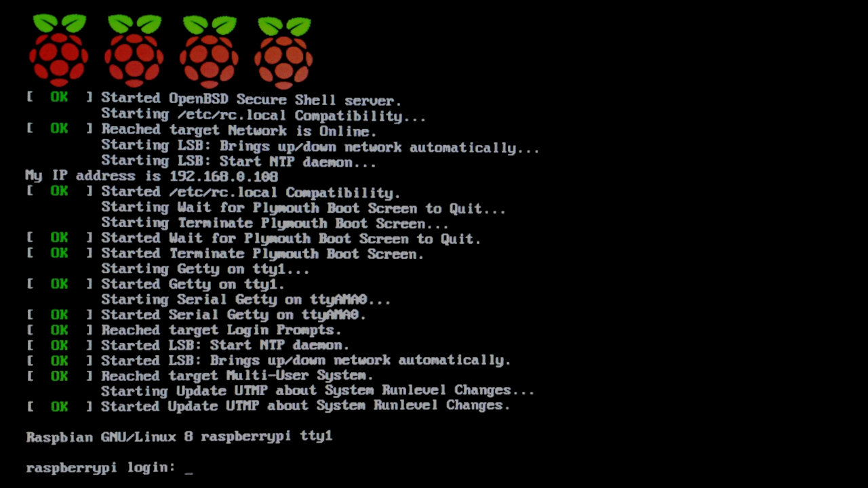Click Starting Wait for Plymouth Boot Screen line
868x488 pixels.
(x=303, y=207)
